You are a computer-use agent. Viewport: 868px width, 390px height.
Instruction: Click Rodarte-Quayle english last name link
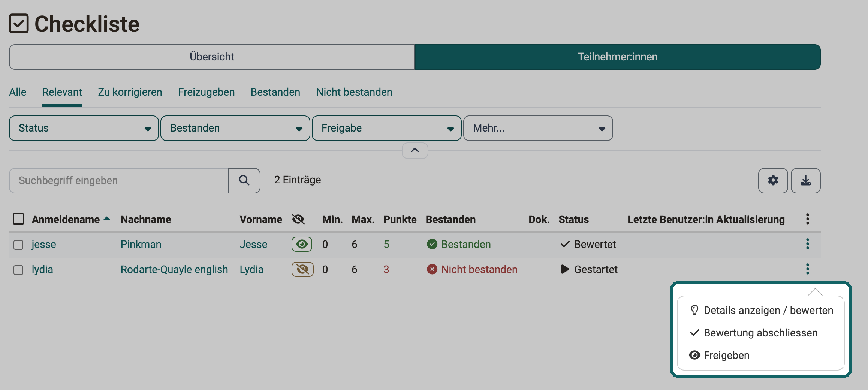tap(174, 269)
